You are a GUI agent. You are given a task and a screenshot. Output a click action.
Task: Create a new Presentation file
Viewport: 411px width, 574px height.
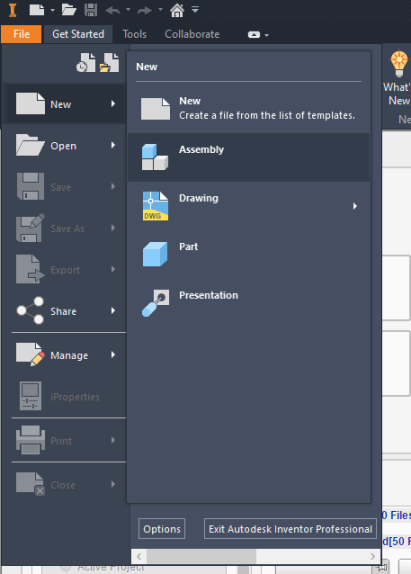coord(249,303)
